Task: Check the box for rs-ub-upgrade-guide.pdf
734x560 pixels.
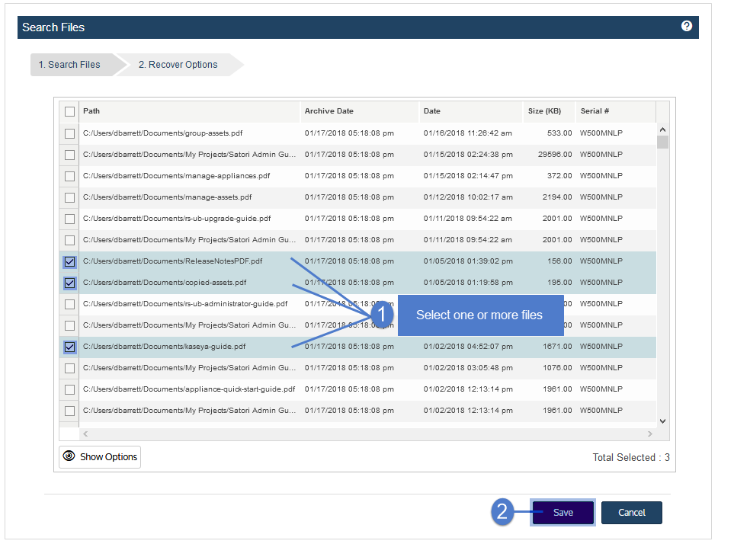Action: tap(70, 219)
